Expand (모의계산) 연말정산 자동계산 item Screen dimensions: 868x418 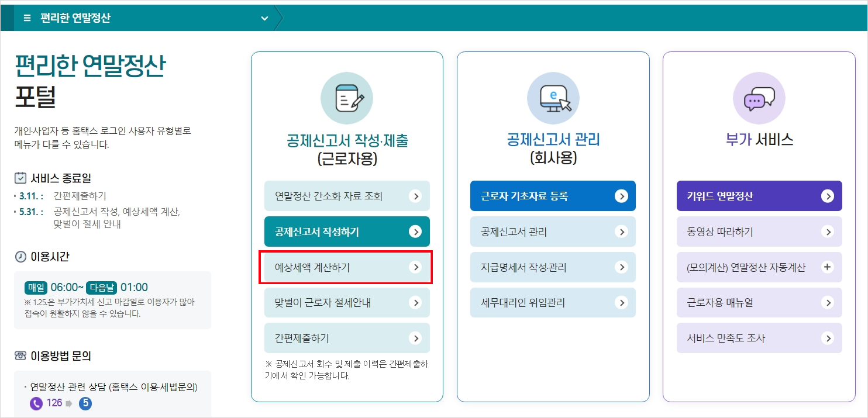(x=759, y=267)
